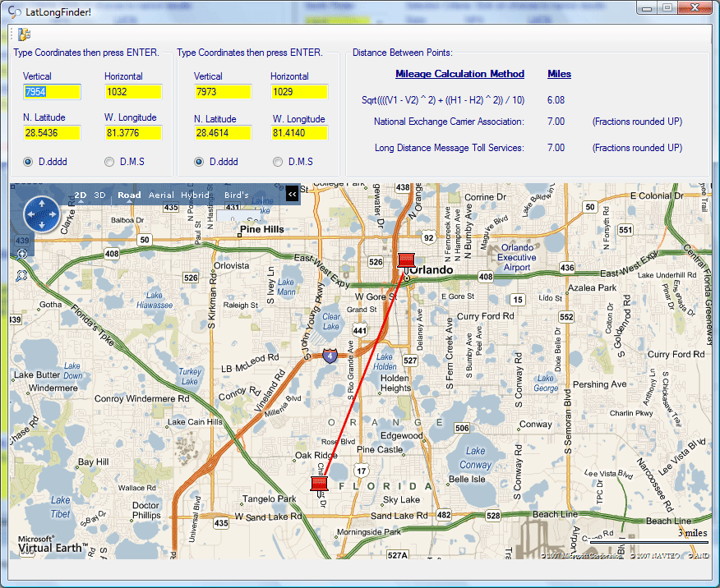
Task: Pan map down with compass arrow
Action: point(42,225)
